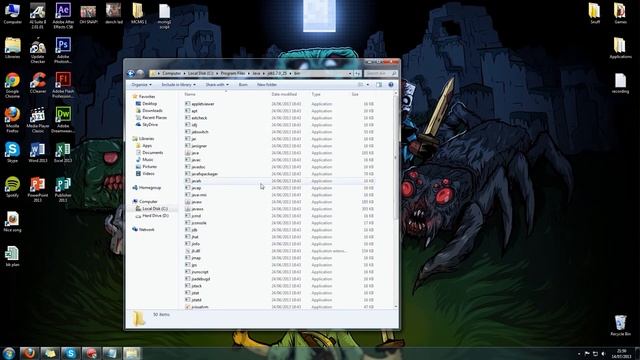Select the Update Checker desktop icon
Screen dimensions: 640x360
coord(38,50)
